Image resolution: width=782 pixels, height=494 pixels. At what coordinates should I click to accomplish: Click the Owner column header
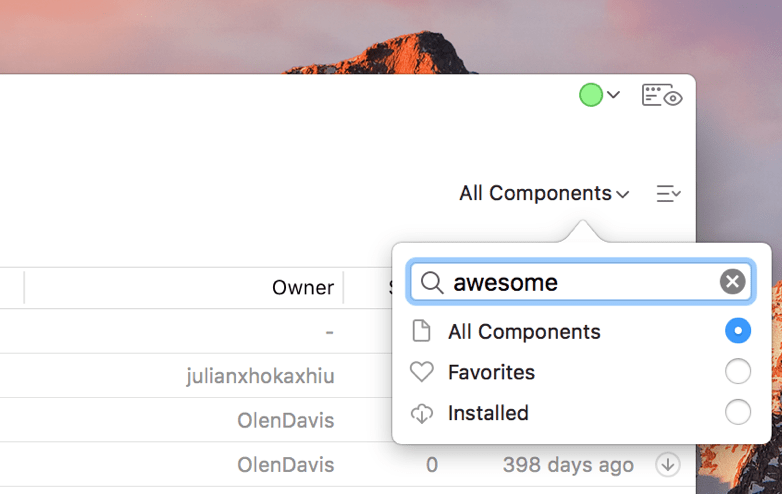tap(303, 288)
